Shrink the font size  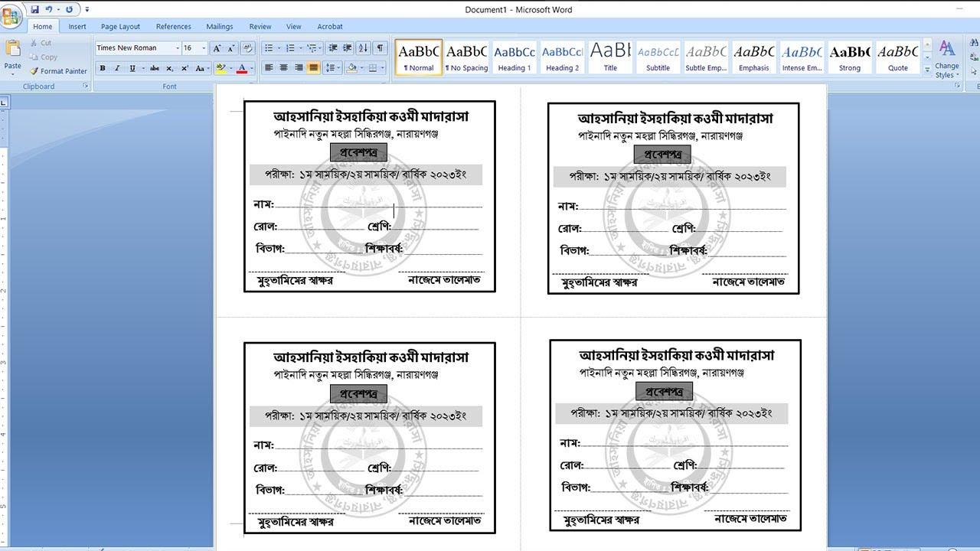(x=230, y=48)
